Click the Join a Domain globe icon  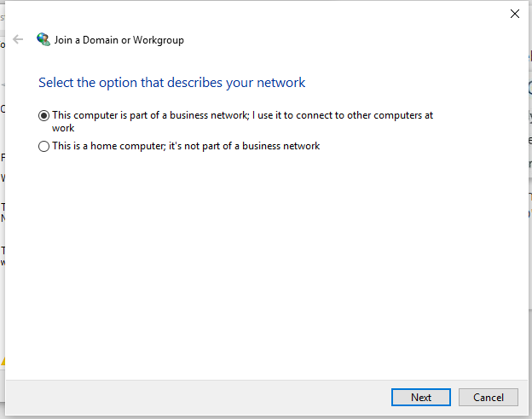point(43,39)
